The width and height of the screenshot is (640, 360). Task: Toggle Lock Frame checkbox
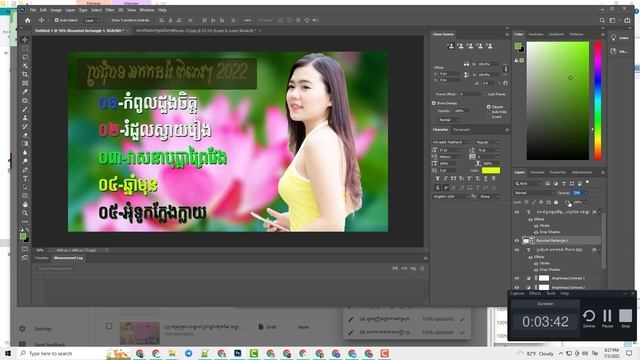pyautogui.click(x=485, y=94)
